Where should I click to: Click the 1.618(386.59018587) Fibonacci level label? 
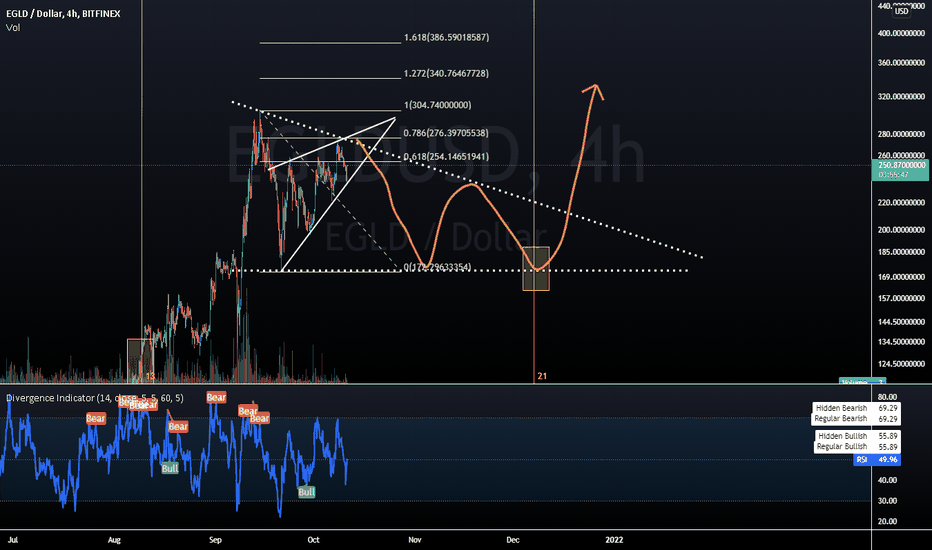[x=446, y=37]
